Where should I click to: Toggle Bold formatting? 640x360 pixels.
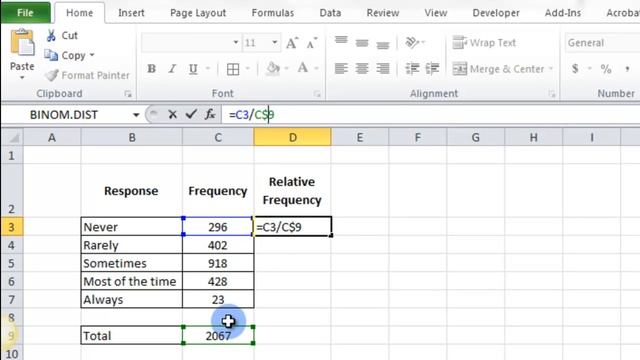pyautogui.click(x=151, y=69)
